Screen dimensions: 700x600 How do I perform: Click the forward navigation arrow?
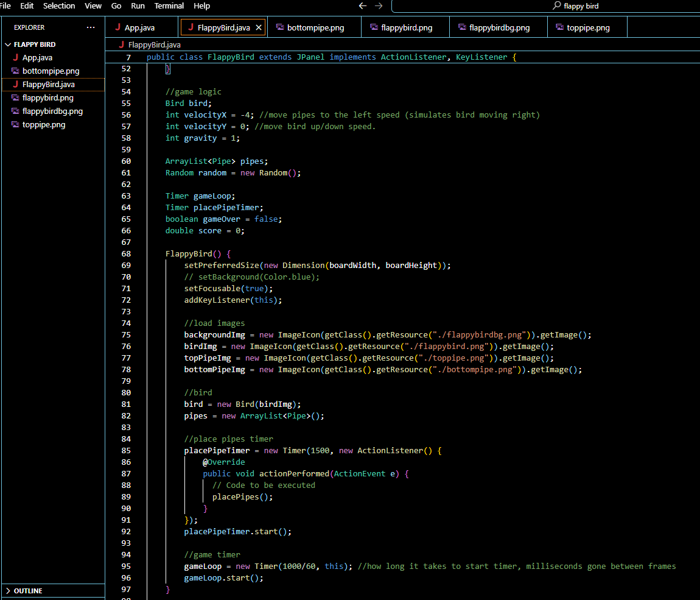pos(379,6)
